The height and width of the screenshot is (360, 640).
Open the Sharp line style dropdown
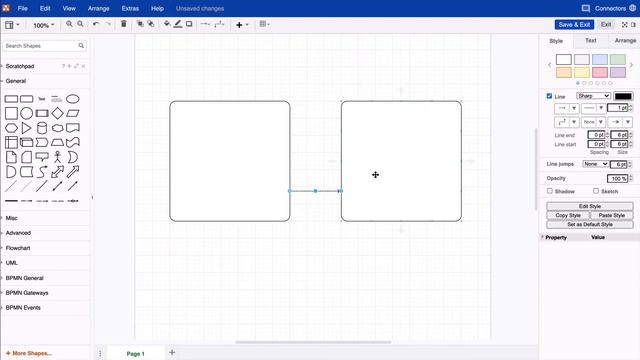tap(593, 96)
